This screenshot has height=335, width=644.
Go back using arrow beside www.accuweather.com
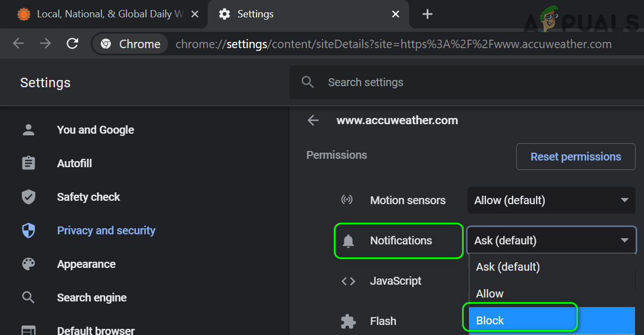pos(313,120)
